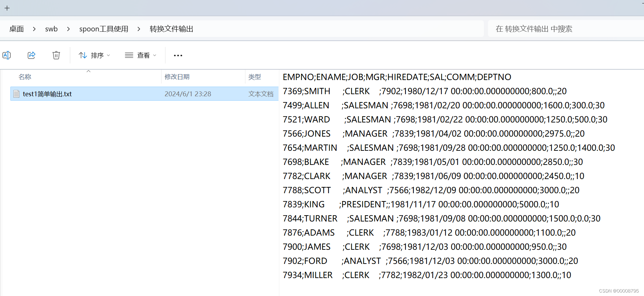Click the 7654;MARTIN row in preview

(x=449, y=148)
